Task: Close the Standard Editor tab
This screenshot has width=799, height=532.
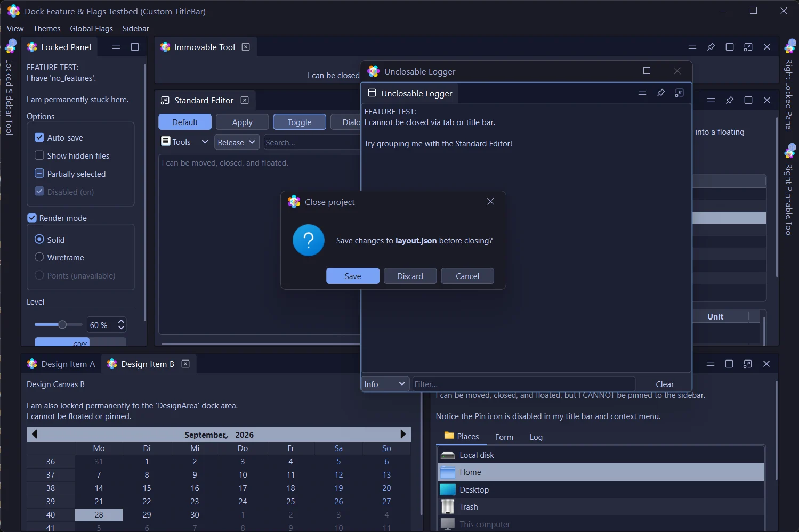Action: click(245, 100)
